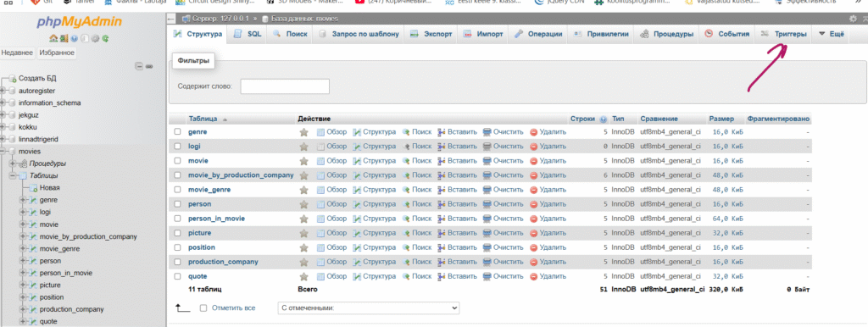Screen dimensions: 868x327
Task: Open Структура for the person table
Action: pyautogui.click(x=374, y=203)
